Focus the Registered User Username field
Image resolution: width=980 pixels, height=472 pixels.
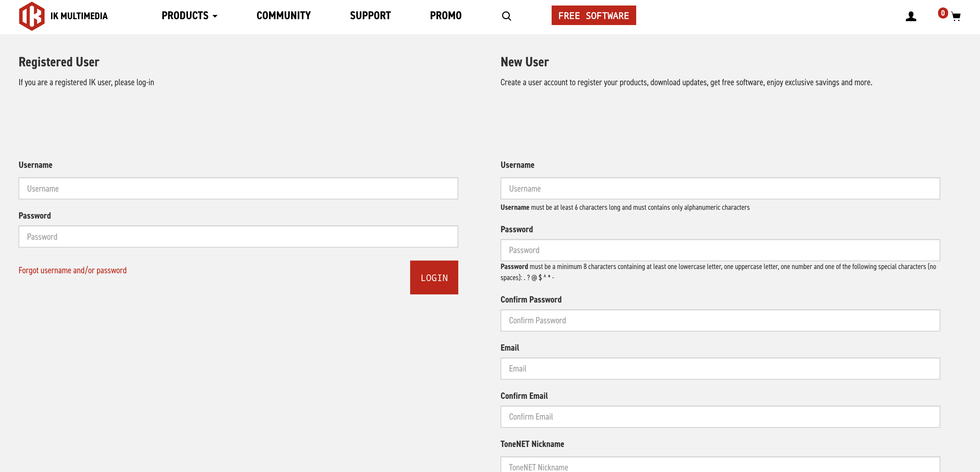point(238,188)
